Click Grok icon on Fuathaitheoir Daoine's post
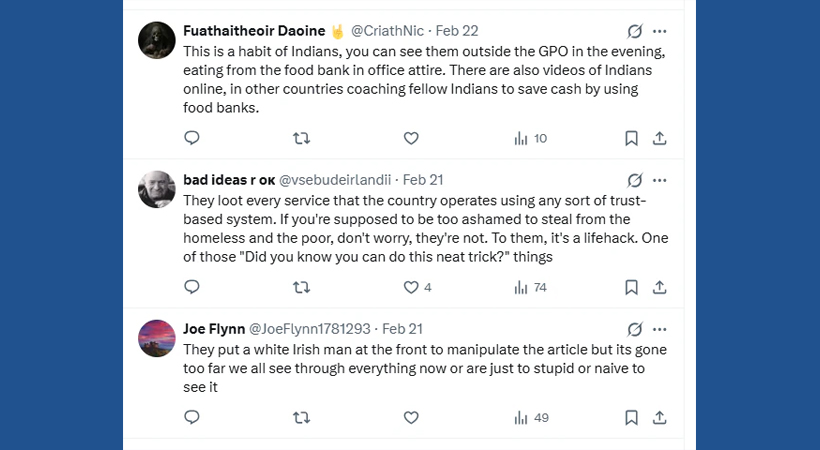This screenshot has height=450, width=820. click(633, 31)
